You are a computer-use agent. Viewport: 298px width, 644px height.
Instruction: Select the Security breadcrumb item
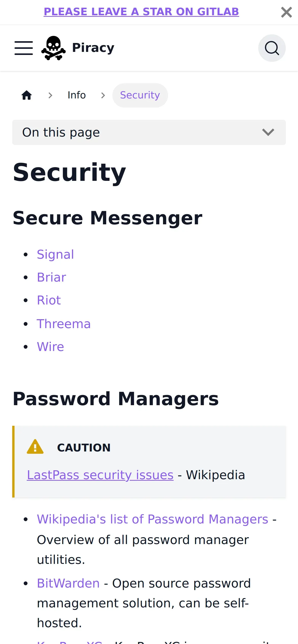pos(140,95)
